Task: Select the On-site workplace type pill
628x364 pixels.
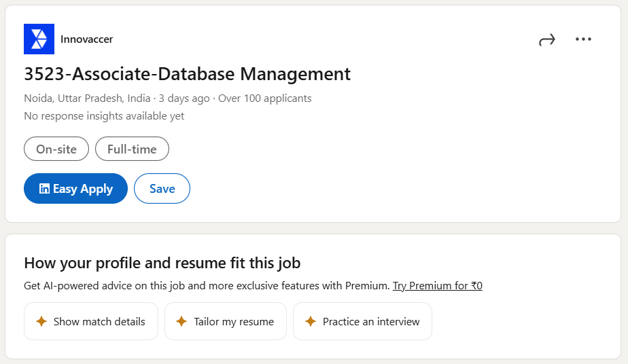Action: 56,149
